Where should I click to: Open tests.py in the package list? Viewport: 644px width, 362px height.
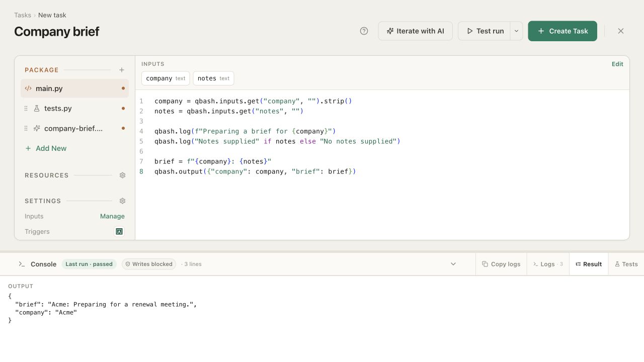(x=74, y=109)
